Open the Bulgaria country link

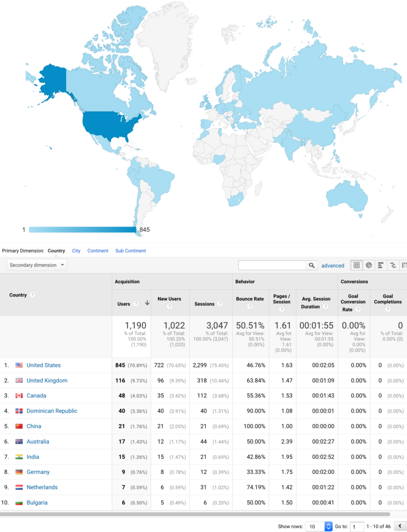point(37,502)
